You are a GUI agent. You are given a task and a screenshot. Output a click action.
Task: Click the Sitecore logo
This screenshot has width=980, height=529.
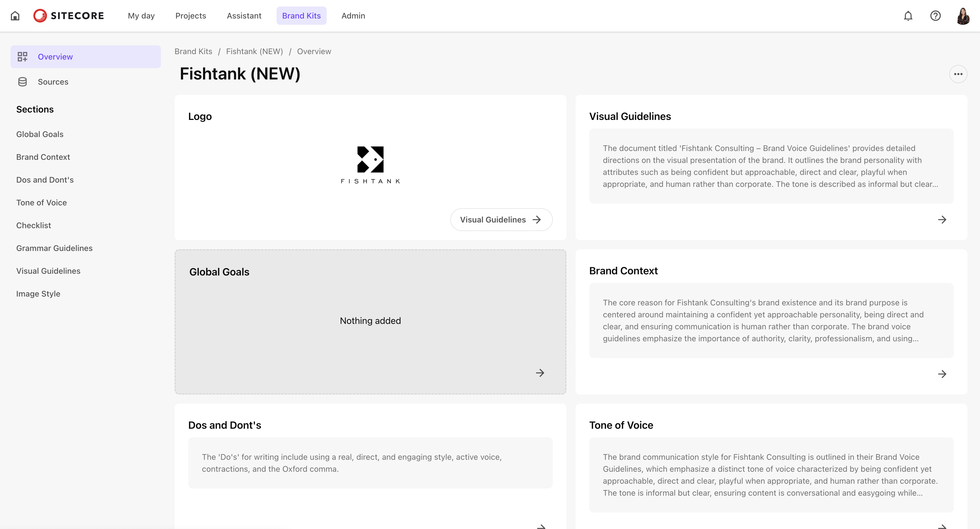click(68, 16)
